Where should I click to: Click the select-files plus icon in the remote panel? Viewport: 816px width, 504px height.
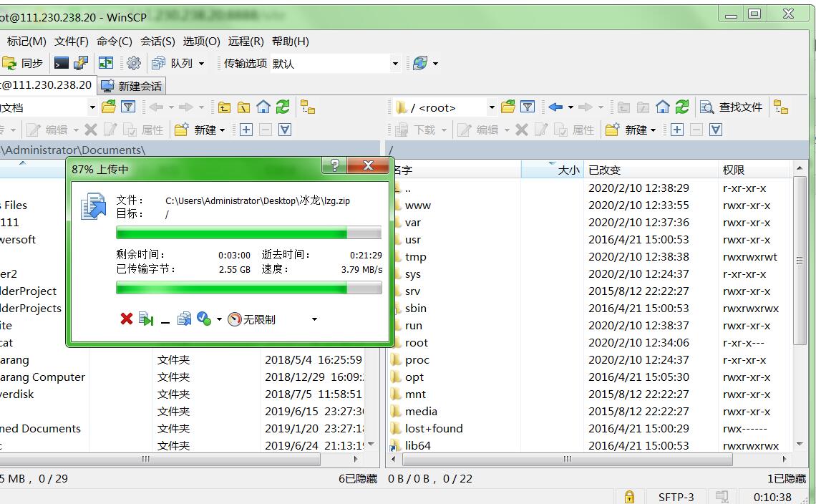(x=677, y=130)
